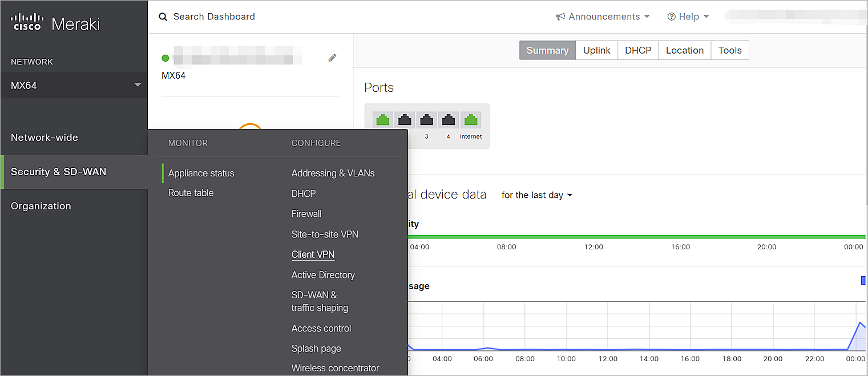The height and width of the screenshot is (376, 868).
Task: Click the pencil icon to rename the appliance
Action: pyautogui.click(x=332, y=57)
